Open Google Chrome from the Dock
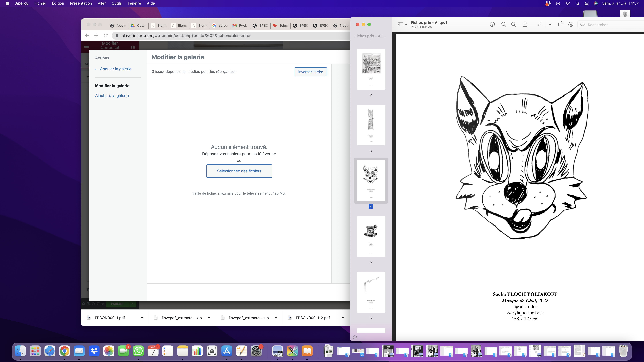 [65, 351]
